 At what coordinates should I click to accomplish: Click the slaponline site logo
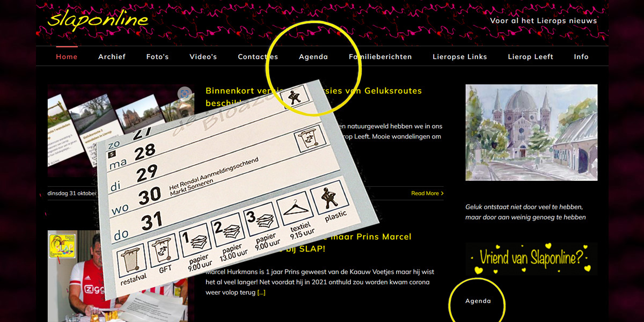pos(98,19)
